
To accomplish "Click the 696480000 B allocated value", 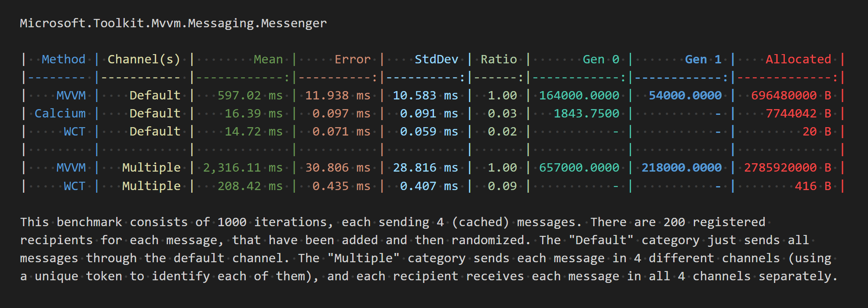I will pyautogui.click(x=791, y=95).
